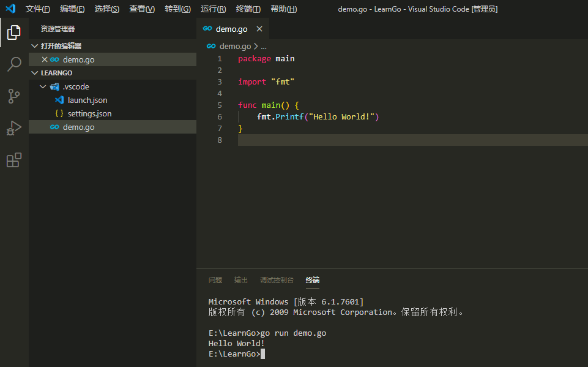The width and height of the screenshot is (588, 367).
Task: Click the Microsoft Windows version line
Action: (286, 301)
